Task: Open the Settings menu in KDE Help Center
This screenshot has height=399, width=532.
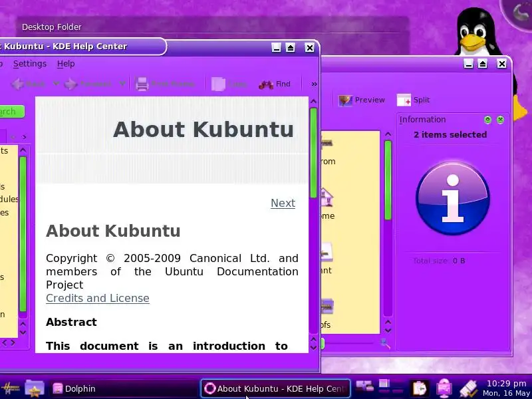Action: [x=30, y=64]
